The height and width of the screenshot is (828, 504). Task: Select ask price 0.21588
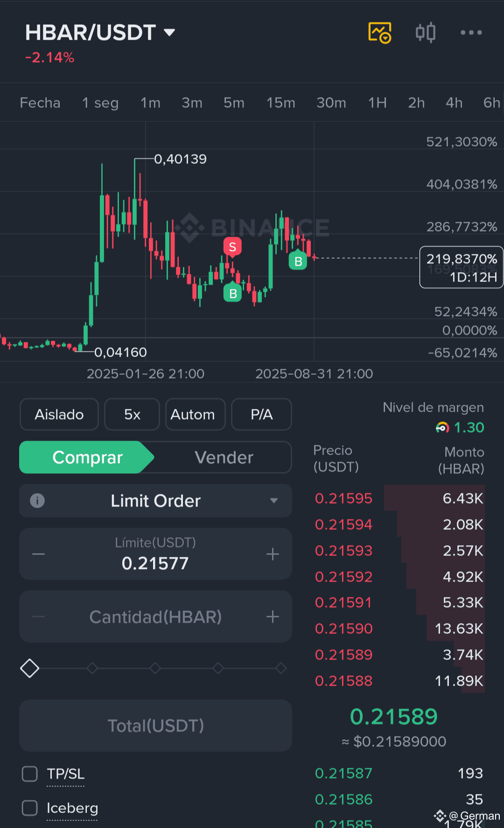click(x=343, y=681)
